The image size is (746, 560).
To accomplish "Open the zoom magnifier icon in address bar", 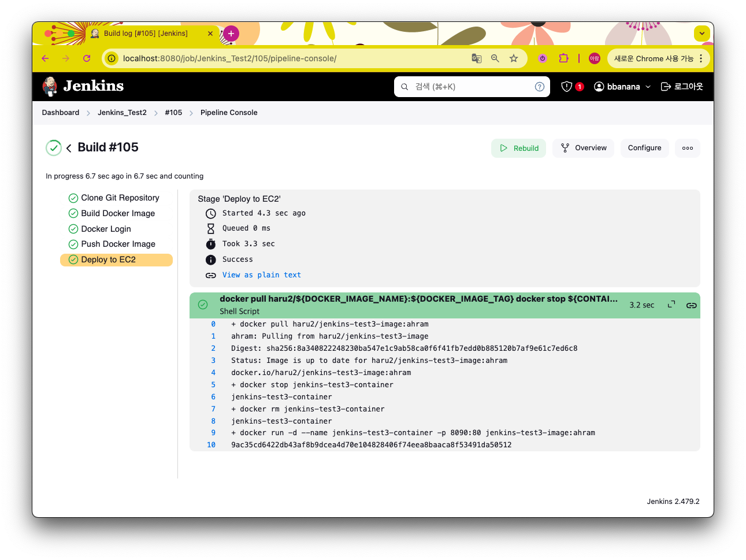I will [495, 58].
